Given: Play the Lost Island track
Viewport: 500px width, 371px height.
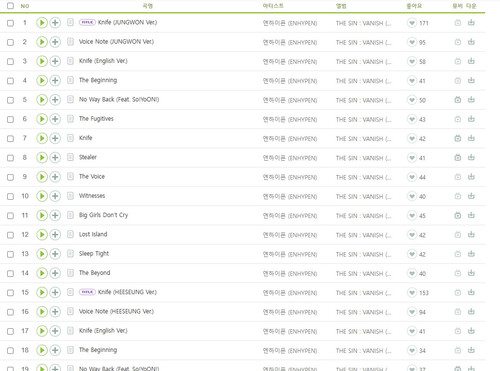Looking at the screenshot, I should click(x=42, y=235).
